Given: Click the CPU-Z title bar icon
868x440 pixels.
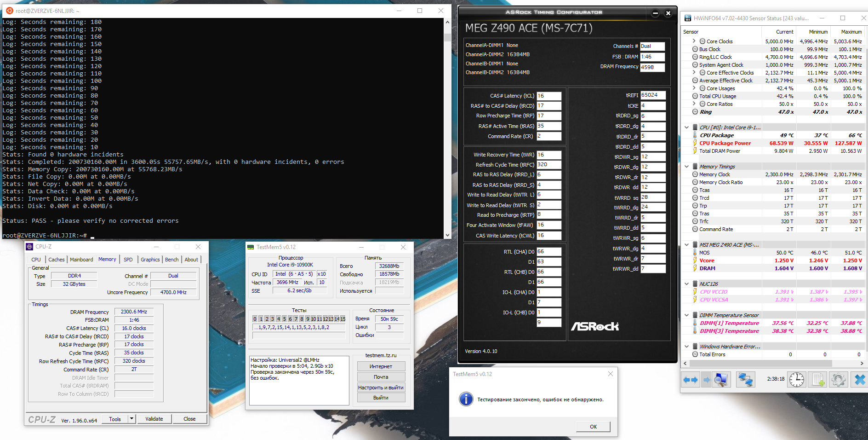Looking at the screenshot, I should click(x=29, y=247).
